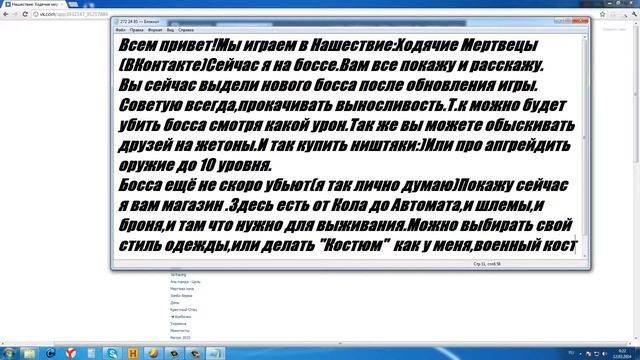
Task: Click the Notepad scrollbar down arrow
Action: (584, 256)
